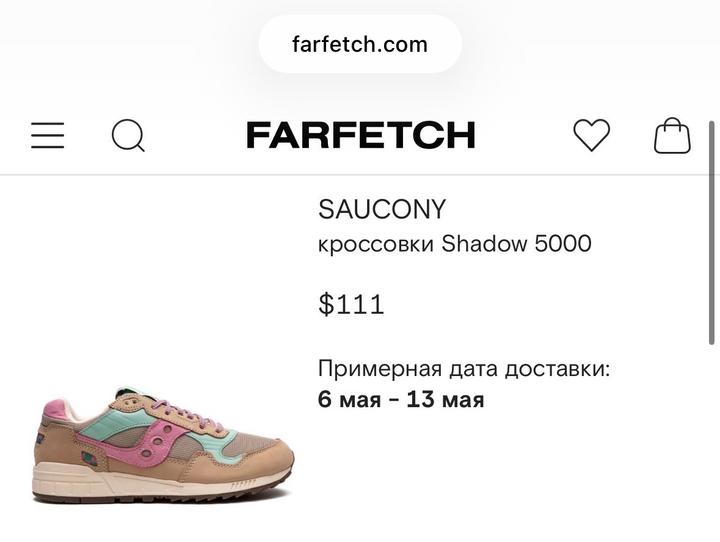Open the search magnifier icon
720x542 pixels.
pyautogui.click(x=129, y=135)
